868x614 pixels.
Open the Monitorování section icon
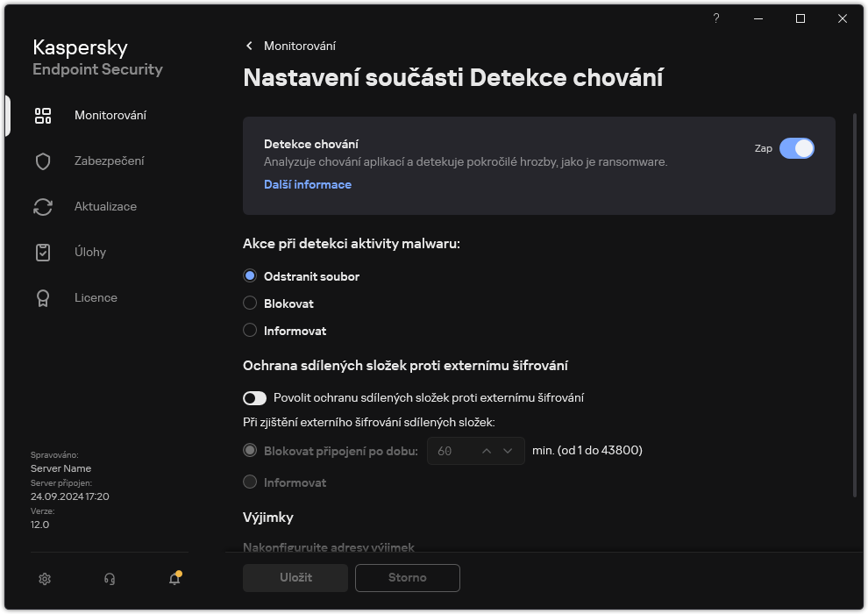point(42,115)
